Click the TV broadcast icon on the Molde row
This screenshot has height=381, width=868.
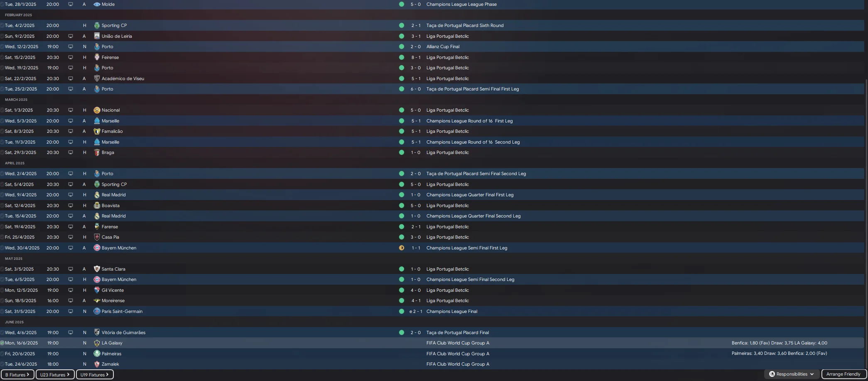71,4
